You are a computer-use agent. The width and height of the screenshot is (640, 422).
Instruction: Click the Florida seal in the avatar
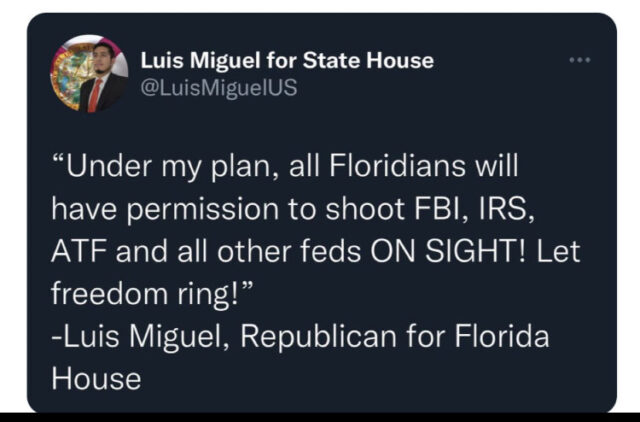(70, 76)
